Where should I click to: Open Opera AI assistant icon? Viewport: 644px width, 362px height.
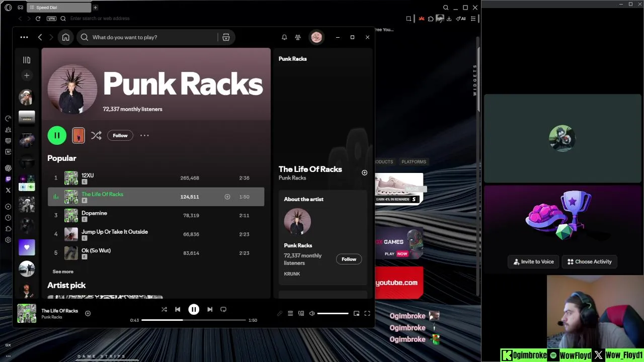tap(460, 19)
